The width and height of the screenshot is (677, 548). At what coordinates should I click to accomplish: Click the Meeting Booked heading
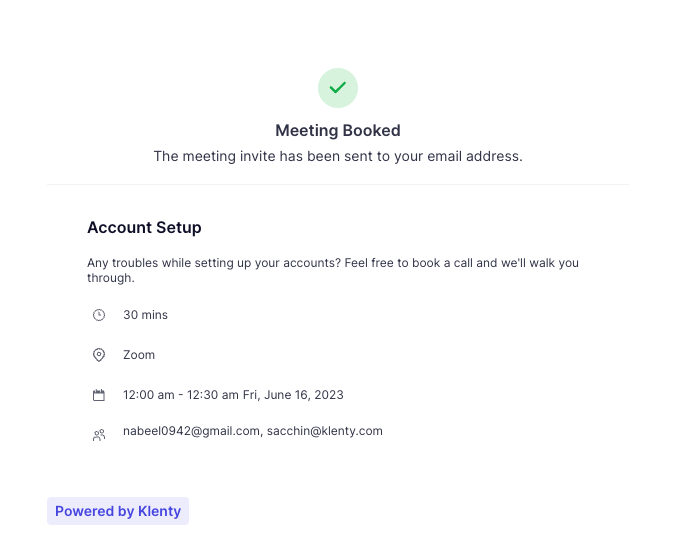[x=338, y=130]
